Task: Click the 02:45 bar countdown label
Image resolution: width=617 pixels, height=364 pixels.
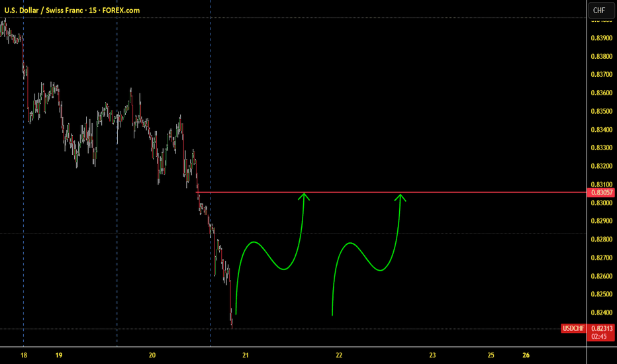Action: tap(599, 337)
